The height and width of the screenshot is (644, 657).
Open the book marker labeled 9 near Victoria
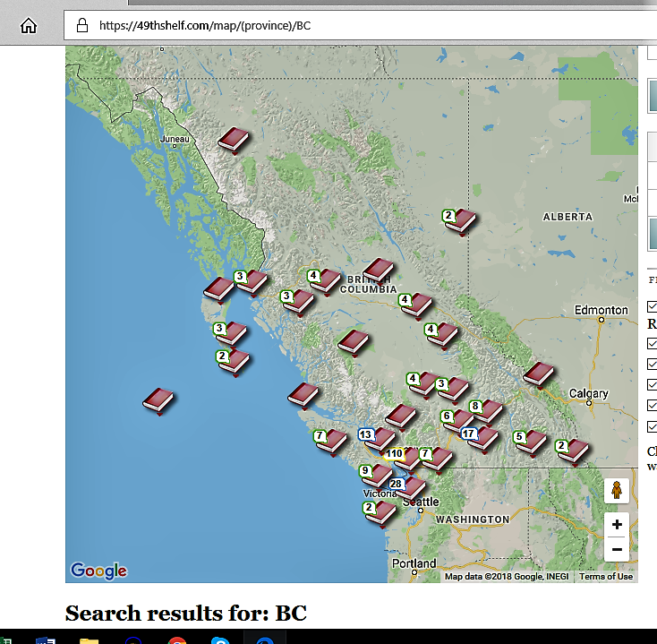click(x=376, y=475)
